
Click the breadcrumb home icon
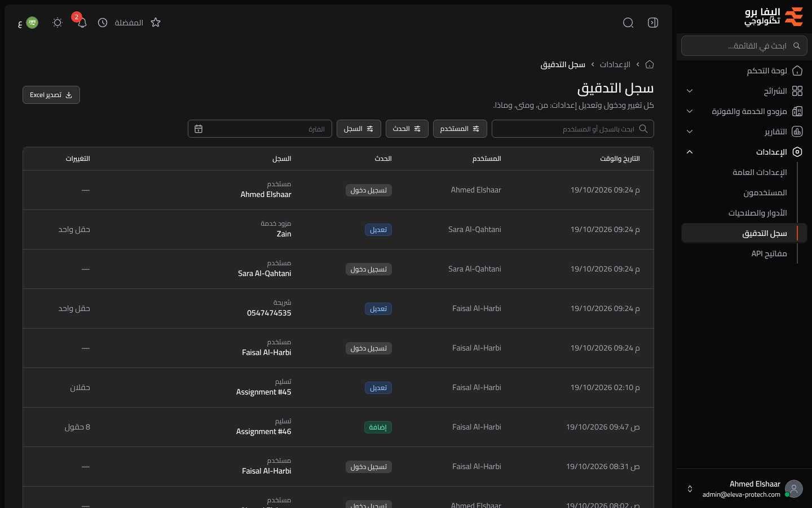point(650,64)
